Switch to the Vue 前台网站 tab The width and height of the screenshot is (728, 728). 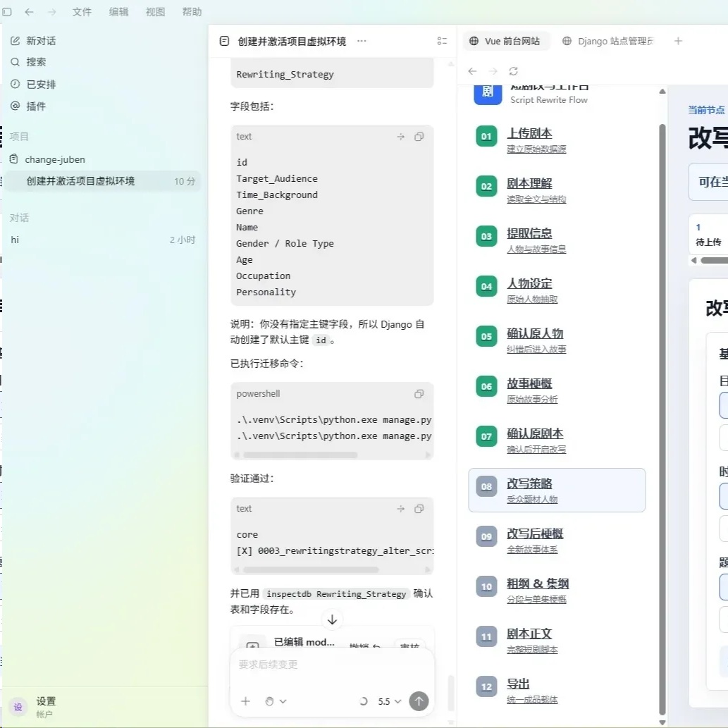[505, 41]
